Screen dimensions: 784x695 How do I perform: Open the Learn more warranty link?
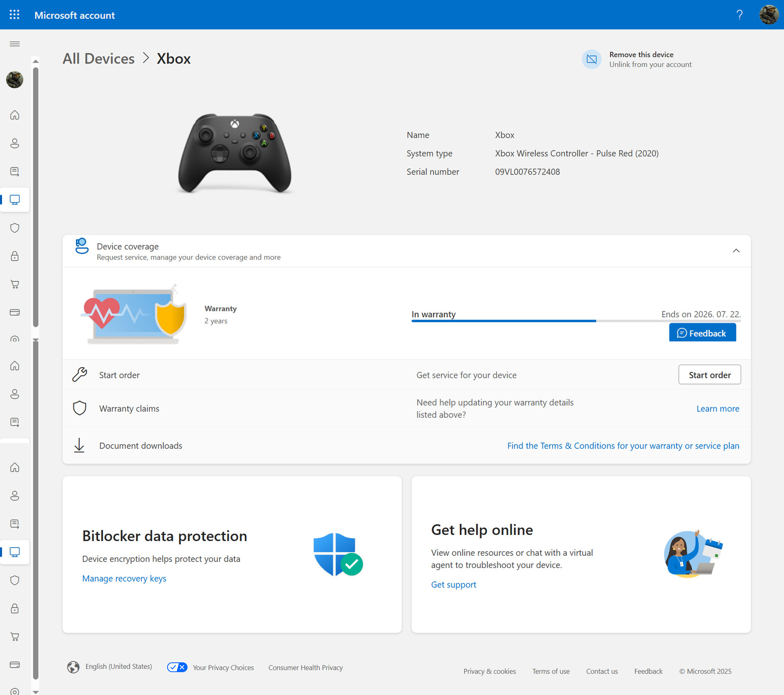[x=718, y=408]
